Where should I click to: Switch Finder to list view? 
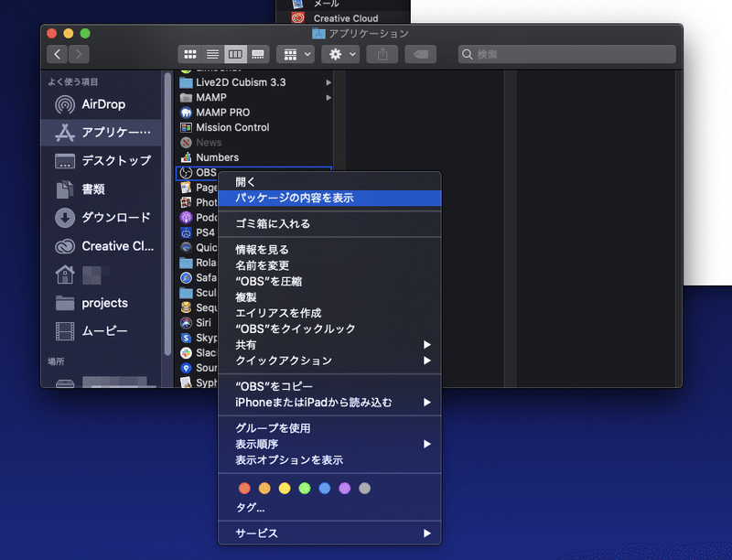click(x=212, y=55)
